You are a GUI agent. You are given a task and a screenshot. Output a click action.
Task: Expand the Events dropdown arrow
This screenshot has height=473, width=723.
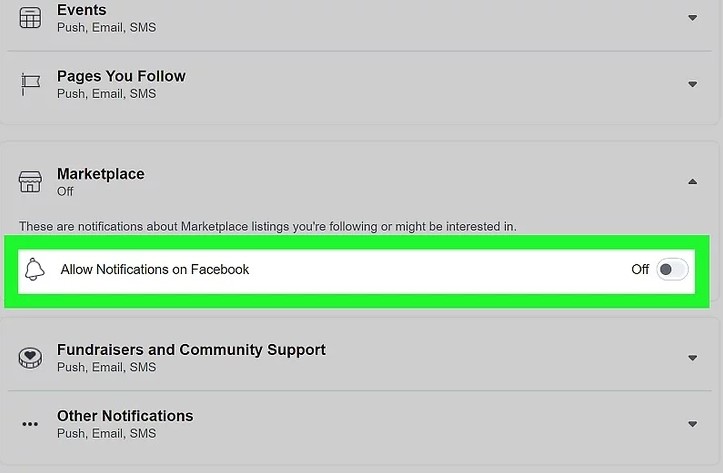(x=692, y=18)
